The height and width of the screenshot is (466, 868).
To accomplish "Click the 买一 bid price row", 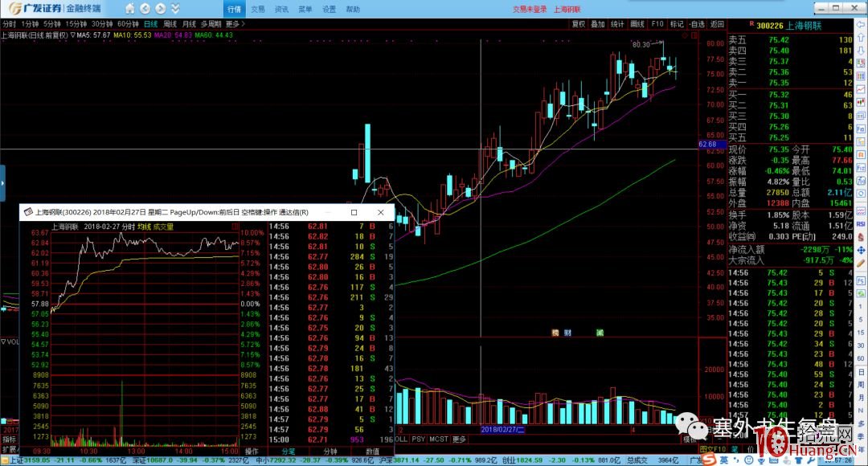I will pyautogui.click(x=791, y=95).
